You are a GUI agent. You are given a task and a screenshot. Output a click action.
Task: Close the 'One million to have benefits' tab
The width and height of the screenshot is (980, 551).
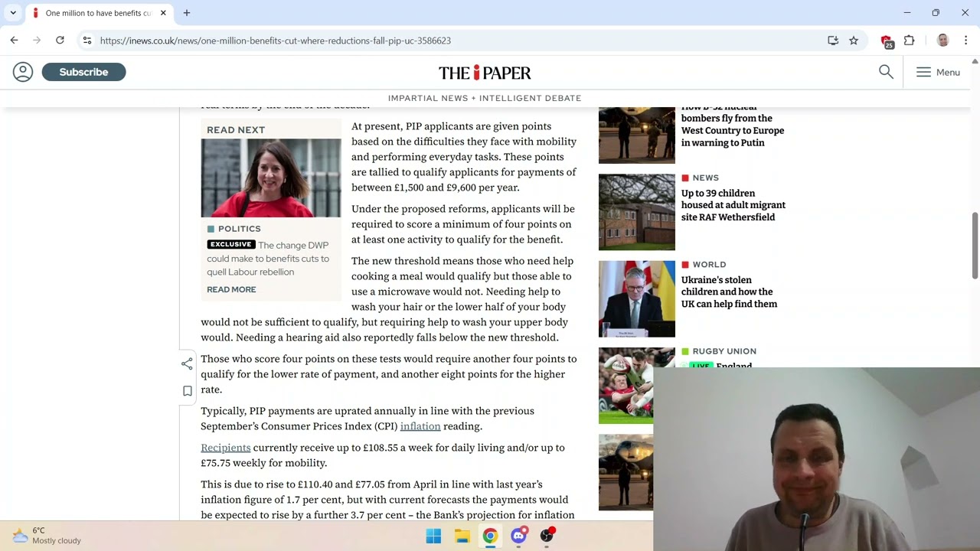(x=163, y=13)
